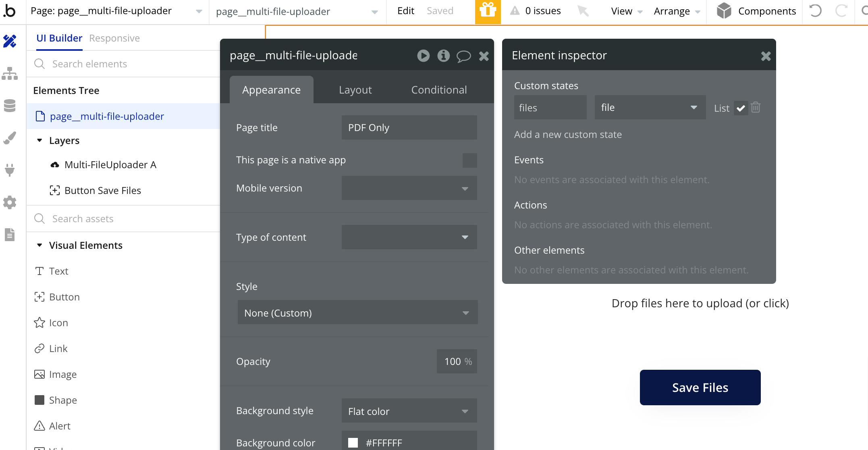Click the Save Files button on canvas
868x450 pixels.
[700, 387]
